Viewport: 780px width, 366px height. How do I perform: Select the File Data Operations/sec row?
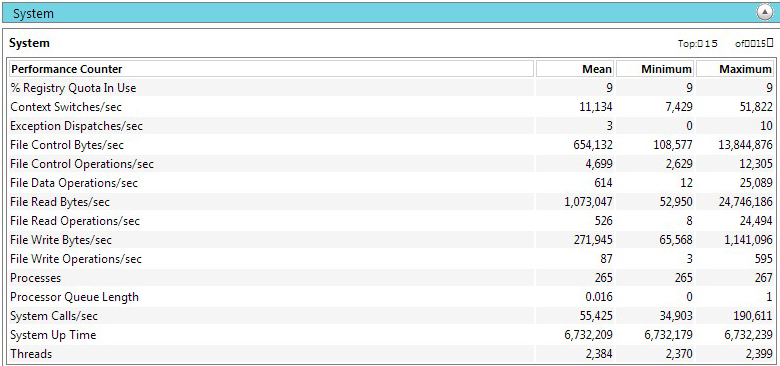click(x=390, y=183)
